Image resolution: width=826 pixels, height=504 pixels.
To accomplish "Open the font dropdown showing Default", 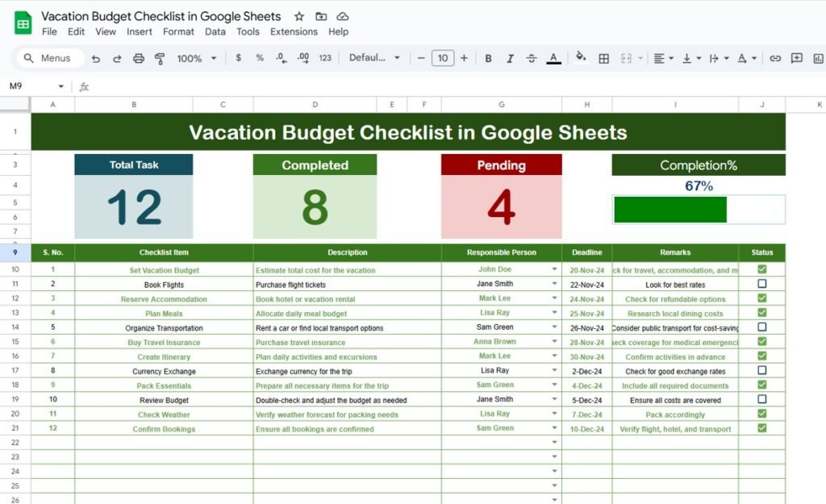I will click(x=374, y=58).
